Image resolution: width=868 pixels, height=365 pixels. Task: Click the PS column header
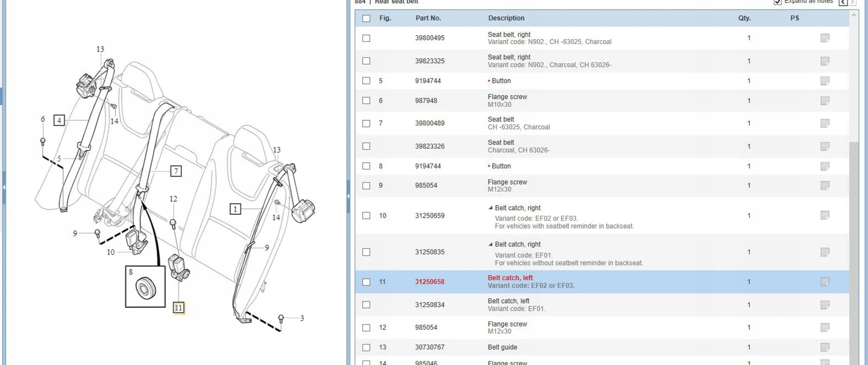point(795,18)
